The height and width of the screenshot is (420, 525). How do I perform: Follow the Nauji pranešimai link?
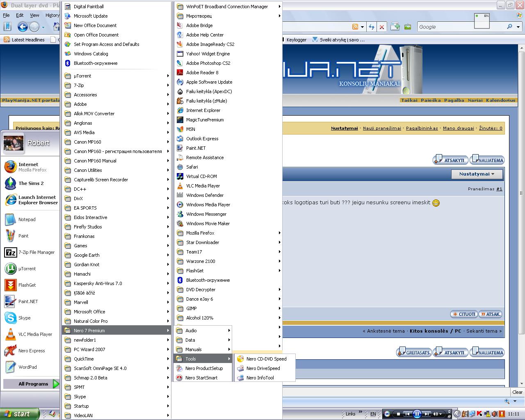[382, 128]
